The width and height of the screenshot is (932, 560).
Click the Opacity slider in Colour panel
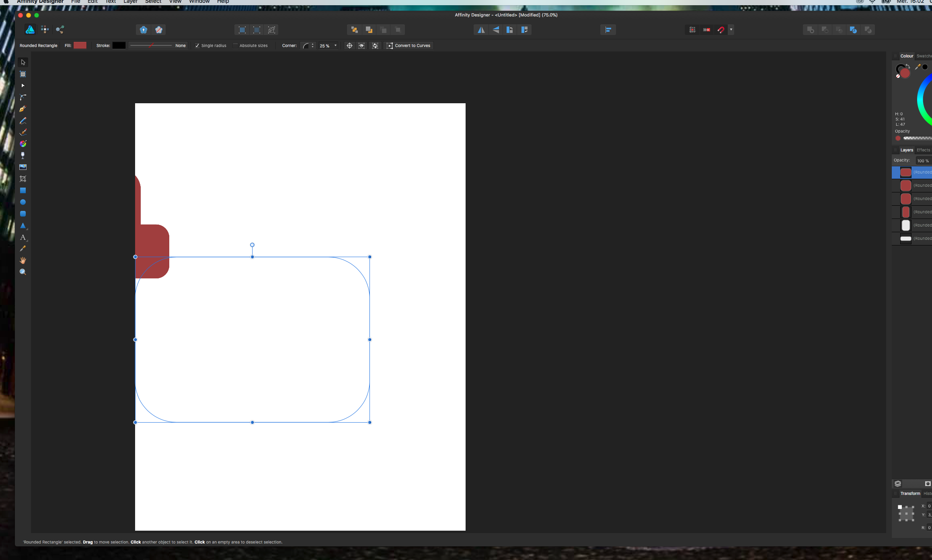(x=917, y=138)
